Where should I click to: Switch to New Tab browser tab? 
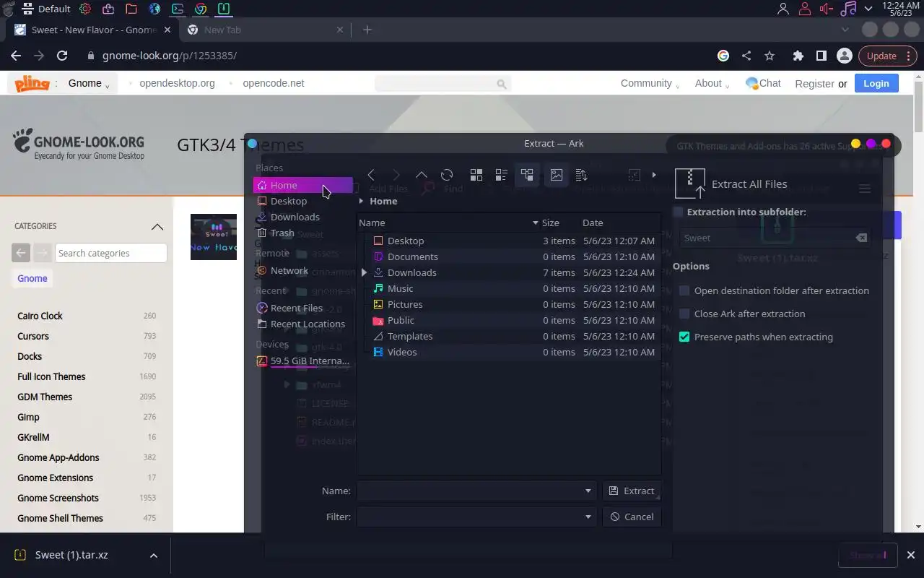263,30
